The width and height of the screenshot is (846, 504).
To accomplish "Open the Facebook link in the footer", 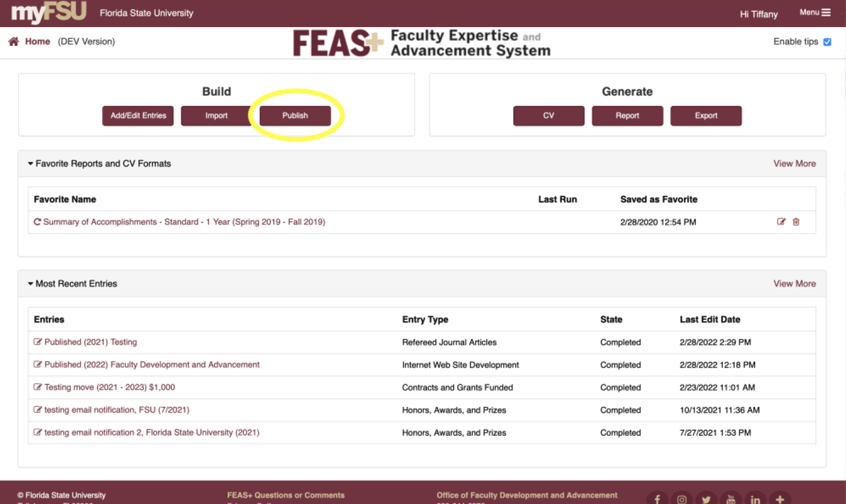I will tap(657, 499).
